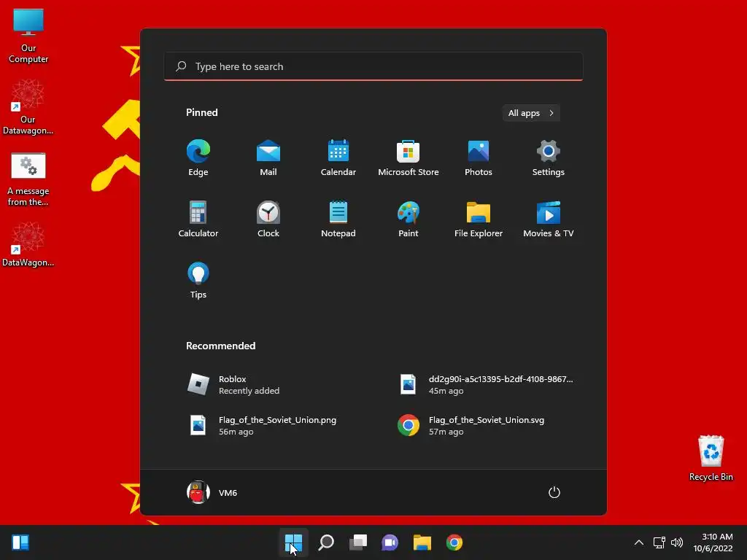Launch the Mail pinned app
Image resolution: width=747 pixels, height=560 pixels.
268,158
